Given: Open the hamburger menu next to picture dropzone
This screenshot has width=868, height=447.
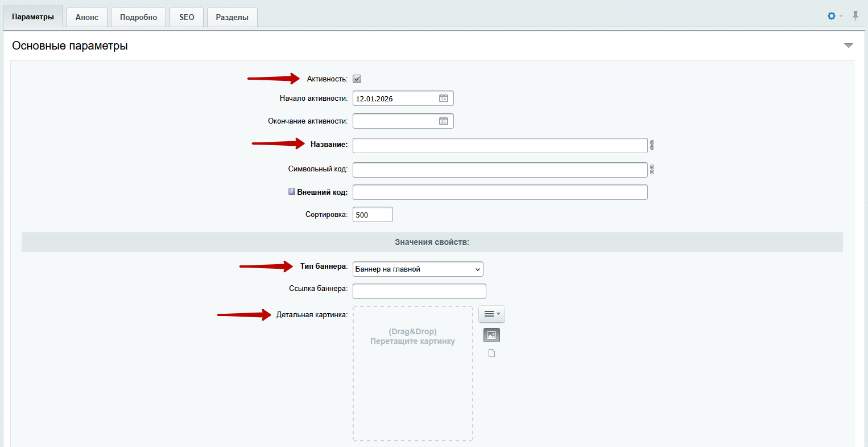Looking at the screenshot, I should [x=491, y=314].
